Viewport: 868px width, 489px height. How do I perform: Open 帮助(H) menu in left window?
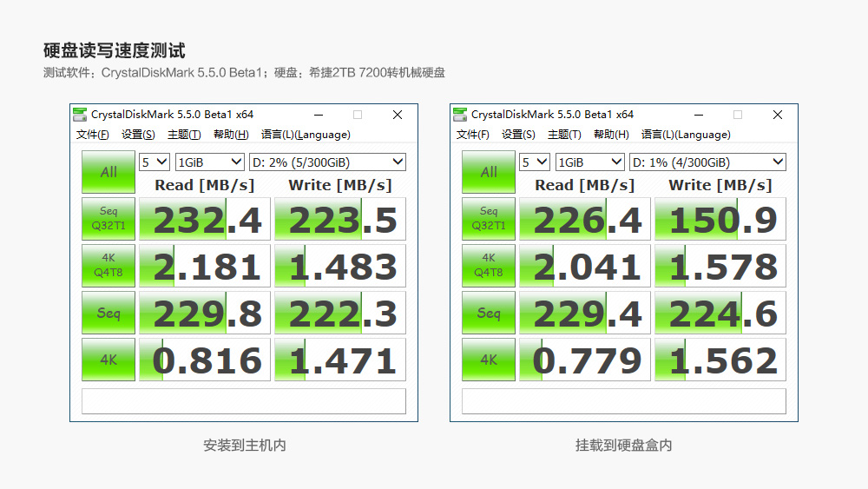(x=231, y=135)
